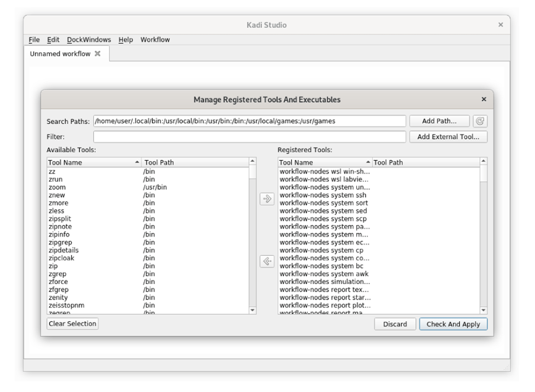Click the Clear Selection button
Image resolution: width=535 pixels, height=392 pixels.
coord(72,324)
